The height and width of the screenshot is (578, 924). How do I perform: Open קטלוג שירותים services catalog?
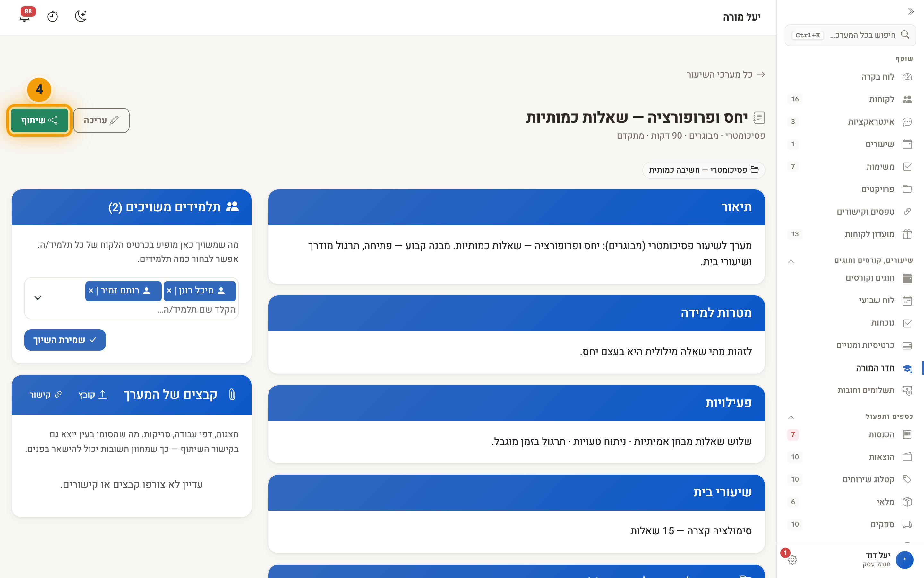point(850,479)
